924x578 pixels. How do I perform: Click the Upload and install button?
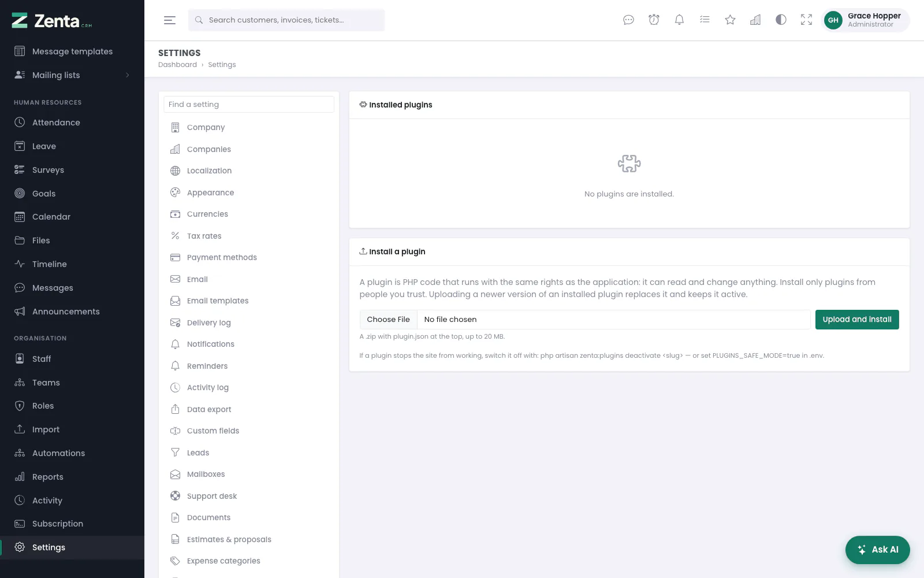[x=857, y=320]
